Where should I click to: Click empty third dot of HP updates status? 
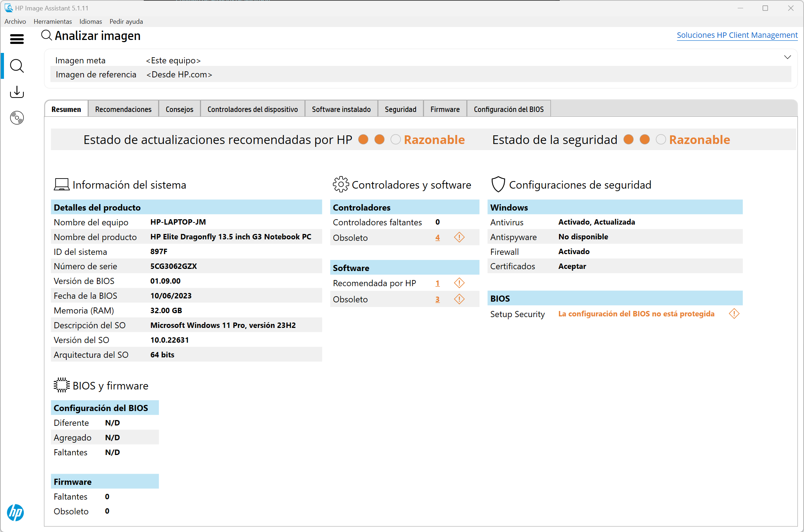coord(396,139)
